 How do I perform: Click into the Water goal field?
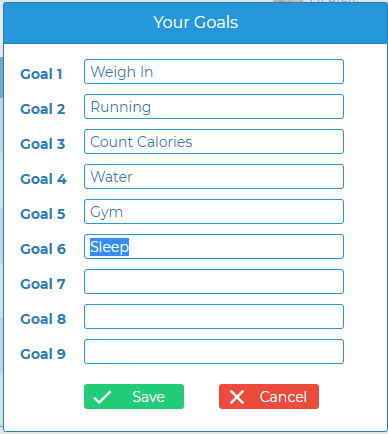[x=214, y=177]
